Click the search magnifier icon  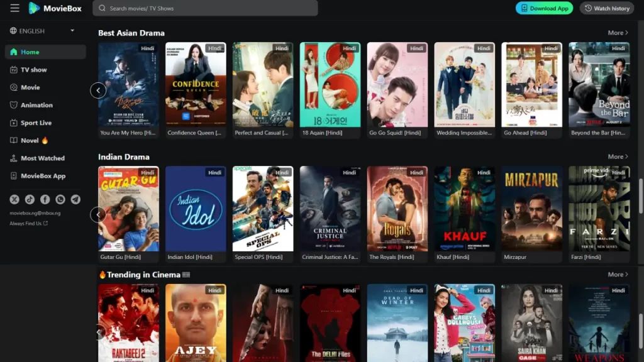click(103, 8)
